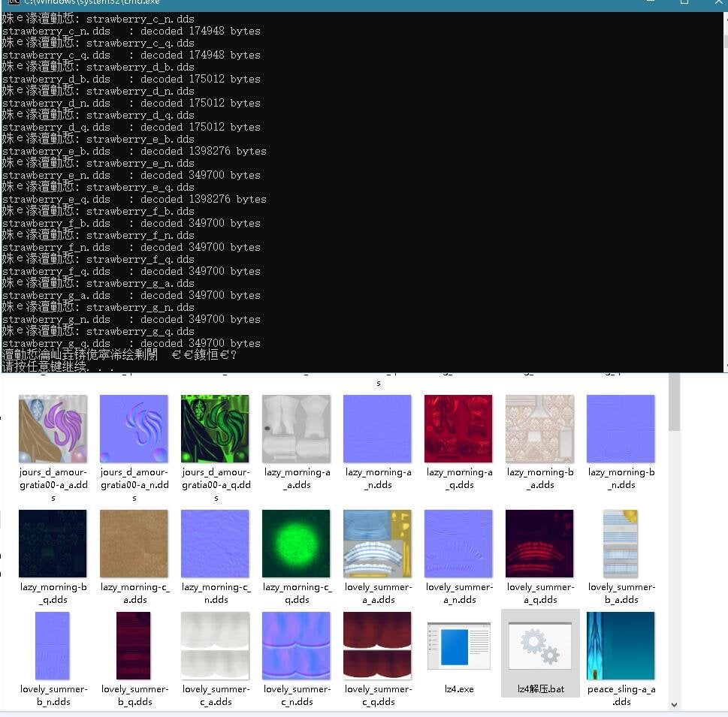Click the explorer vertical scrollbar thumb
Screen dimensions: 728x717
pos(675,402)
